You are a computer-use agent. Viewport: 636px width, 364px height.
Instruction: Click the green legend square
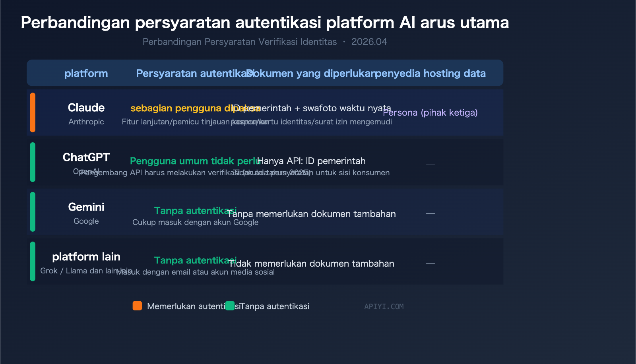pos(230,306)
